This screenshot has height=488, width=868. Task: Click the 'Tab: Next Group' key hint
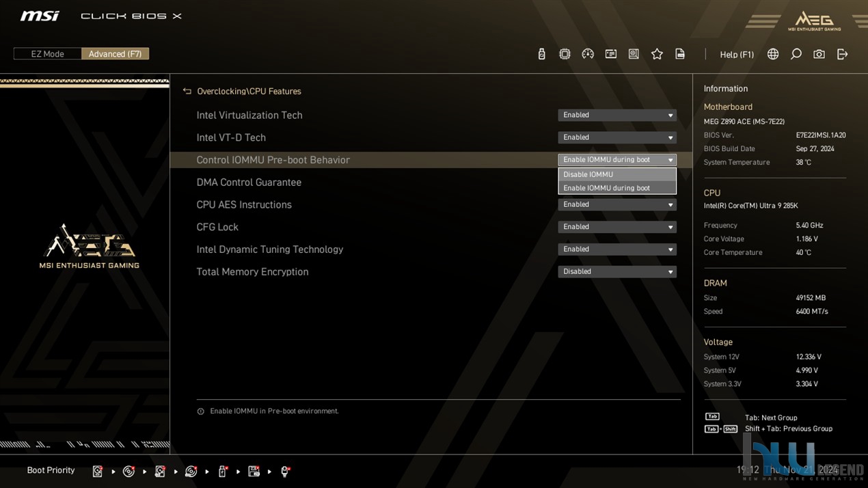771,418
